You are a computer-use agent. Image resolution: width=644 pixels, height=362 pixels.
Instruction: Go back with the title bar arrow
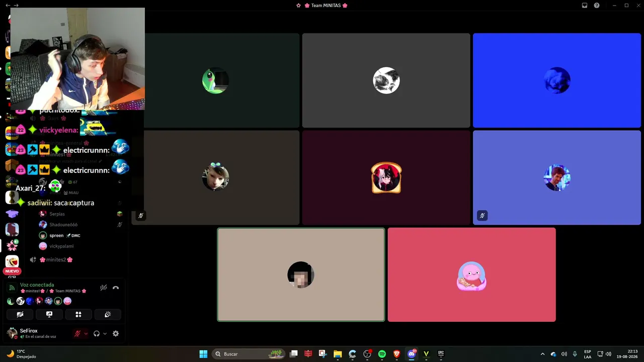(x=8, y=6)
